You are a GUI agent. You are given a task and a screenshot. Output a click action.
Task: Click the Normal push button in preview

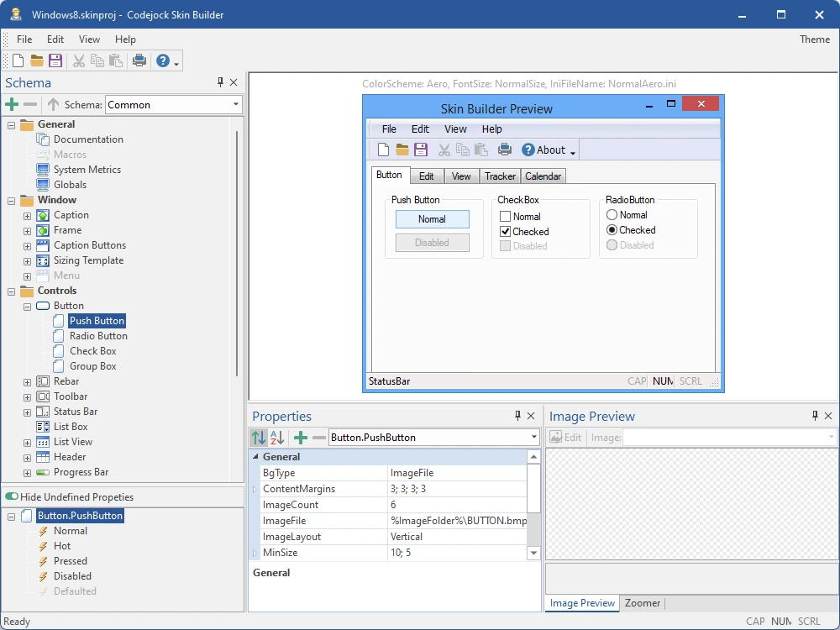[x=433, y=219]
